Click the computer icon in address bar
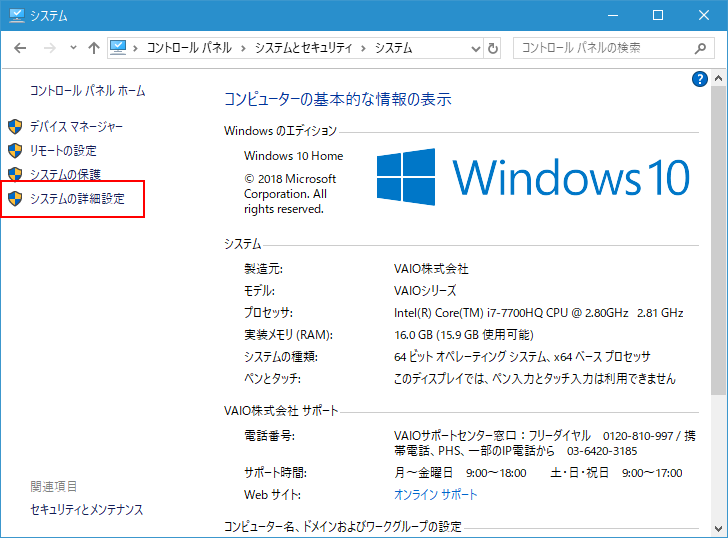The height and width of the screenshot is (538, 728). [x=118, y=47]
